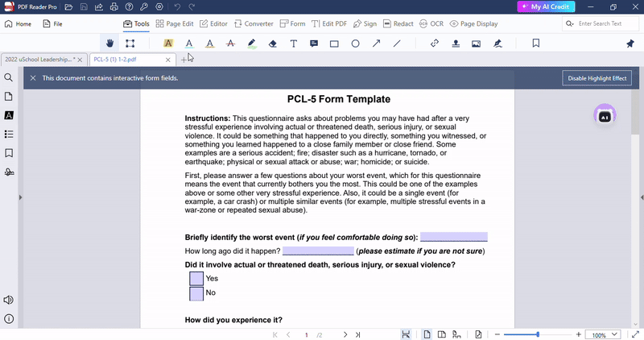Pin the annotation toolbar
Screen dimensions: 644x340
pos(630,44)
